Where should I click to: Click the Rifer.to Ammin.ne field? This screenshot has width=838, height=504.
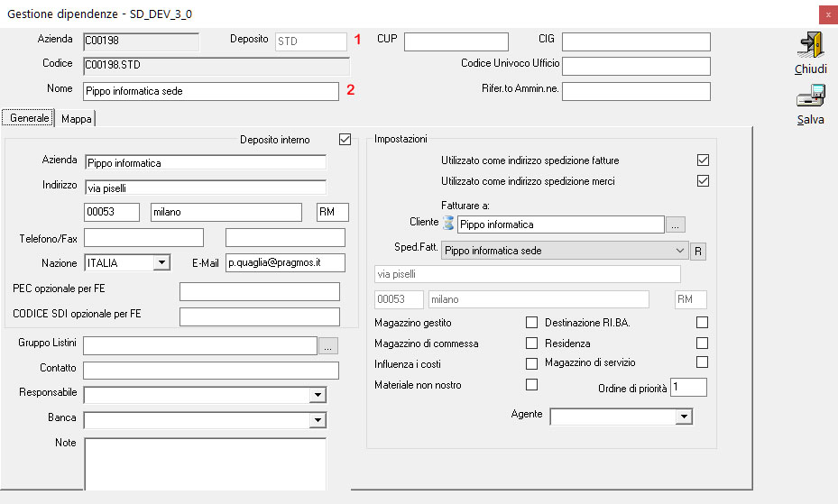(x=636, y=91)
